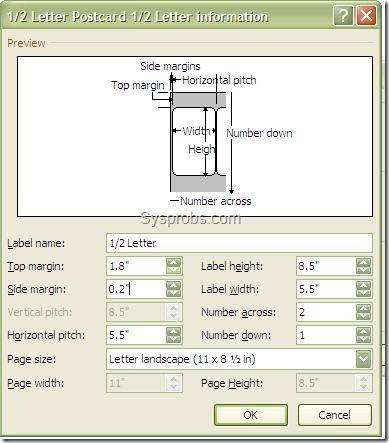Click the disabled Vertical pitch field
Image resolution: width=389 pixels, height=443 pixels.
pyautogui.click(x=144, y=312)
